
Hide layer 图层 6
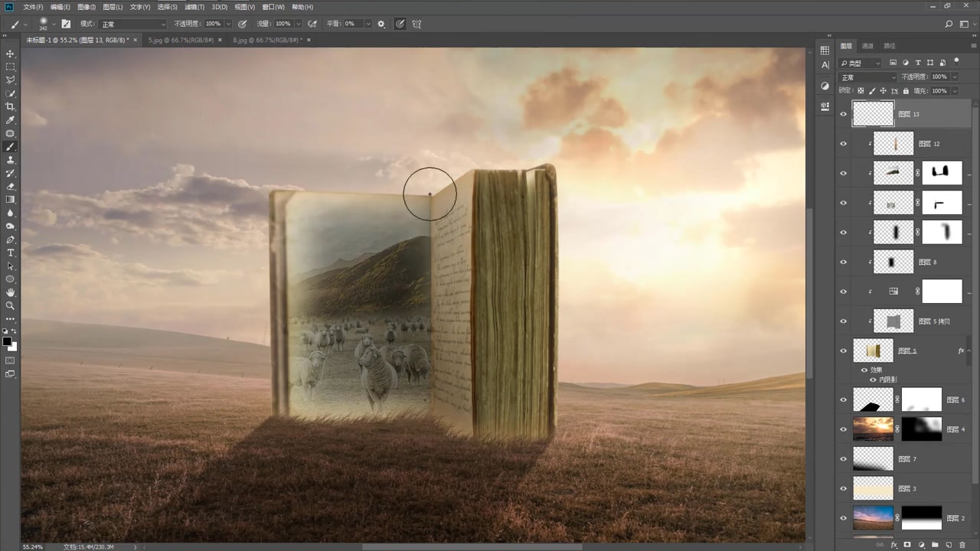(843, 399)
